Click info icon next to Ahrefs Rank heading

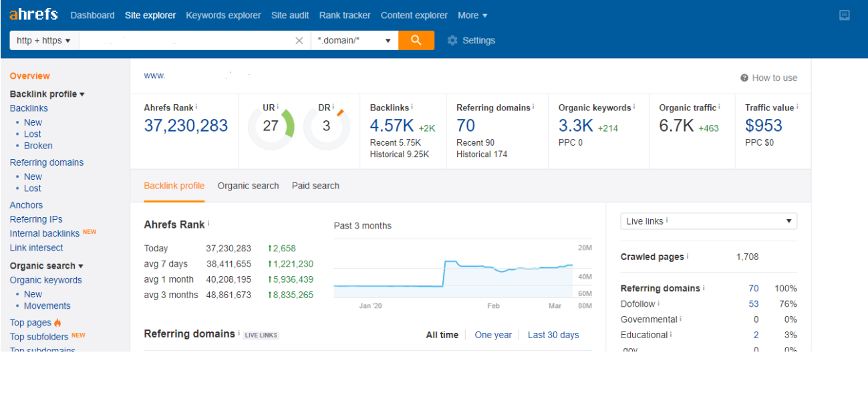click(x=208, y=224)
